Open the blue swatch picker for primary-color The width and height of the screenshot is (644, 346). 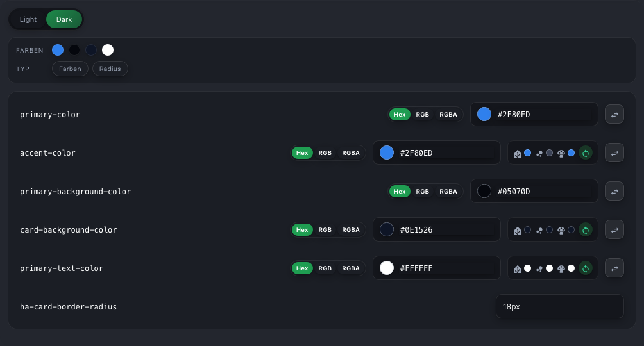pyautogui.click(x=484, y=114)
